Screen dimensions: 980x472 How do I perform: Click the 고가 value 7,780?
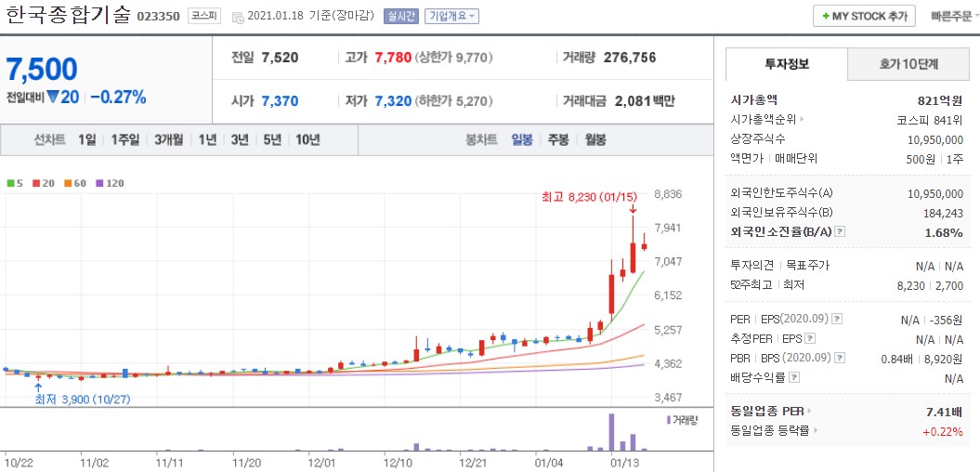pos(393,59)
